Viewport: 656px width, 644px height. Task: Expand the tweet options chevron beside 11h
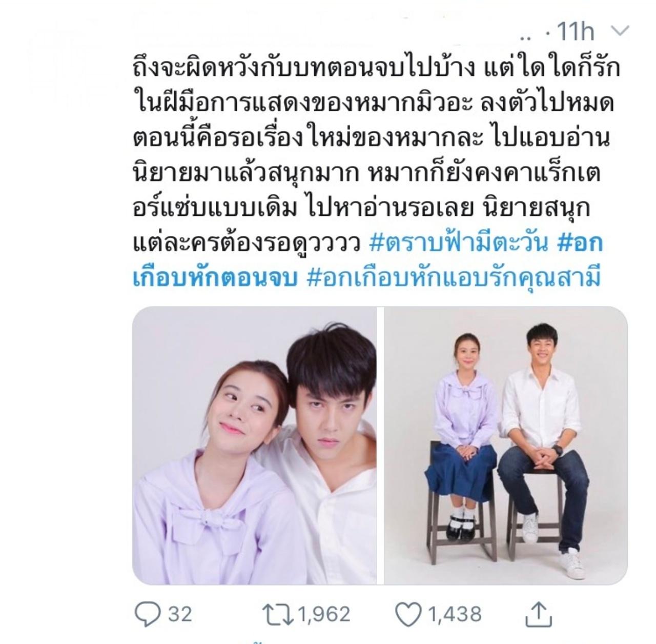(620, 32)
